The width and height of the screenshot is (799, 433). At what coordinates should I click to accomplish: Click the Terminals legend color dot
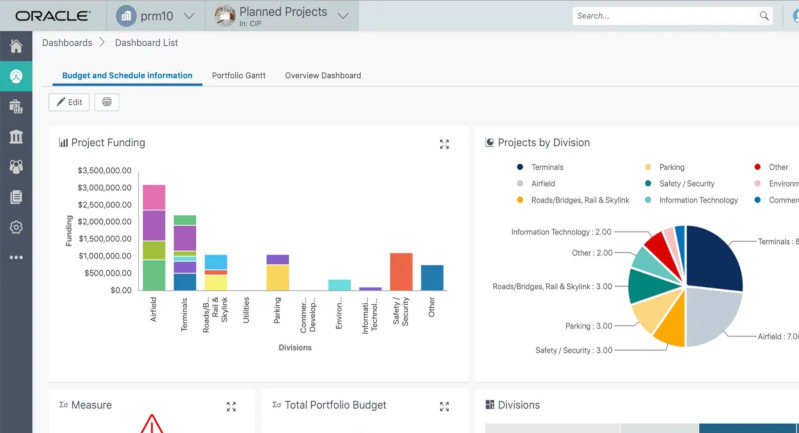[x=520, y=167]
